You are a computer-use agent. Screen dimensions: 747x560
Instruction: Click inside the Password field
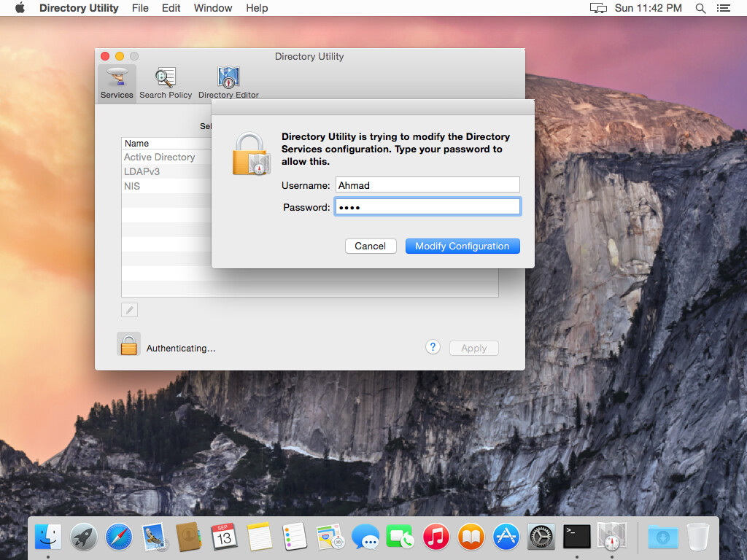click(x=427, y=206)
